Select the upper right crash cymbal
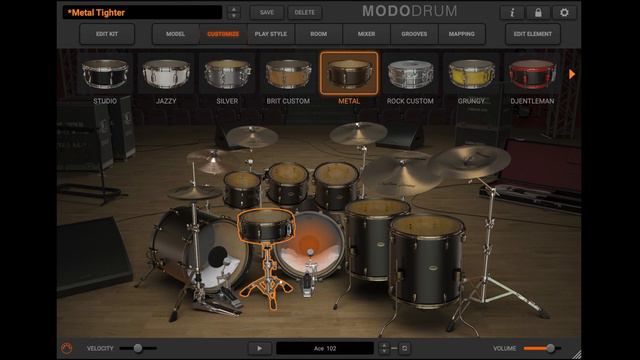Screen dimensions: 640x360 (358, 134)
